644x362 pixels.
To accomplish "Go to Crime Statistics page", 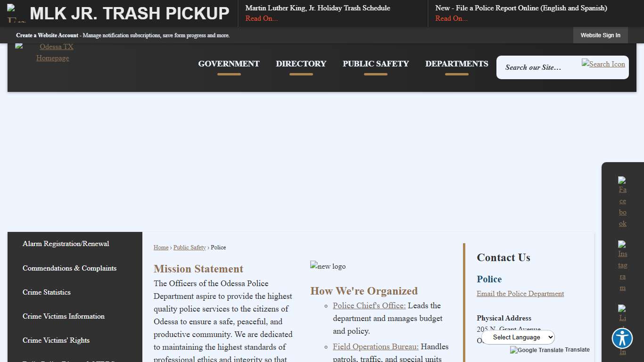I will coord(47,292).
